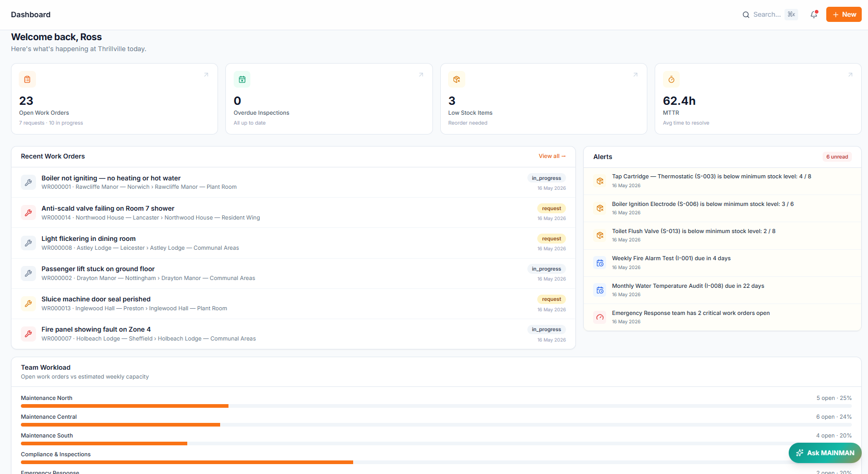Open Boiler not igniting work order
868x474 pixels.
tap(293, 182)
